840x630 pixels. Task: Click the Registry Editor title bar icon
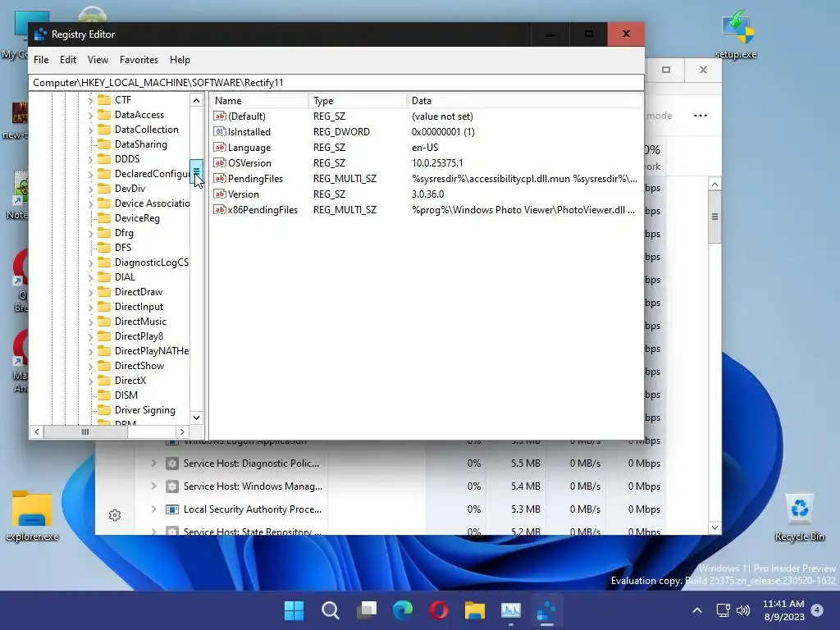coord(40,34)
